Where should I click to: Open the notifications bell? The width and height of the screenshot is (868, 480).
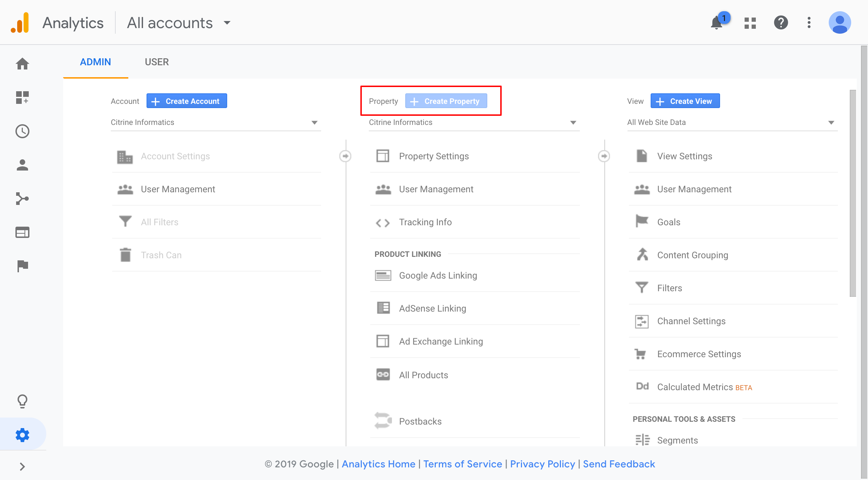717,23
